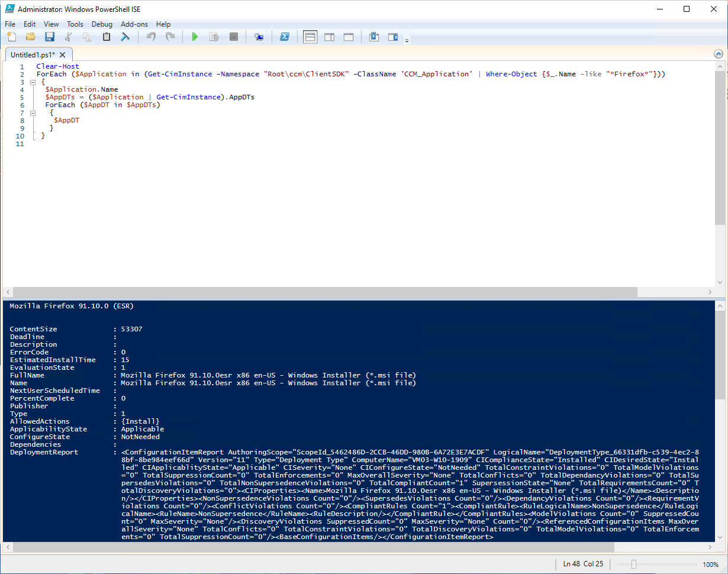Open a script with the folder icon

[x=31, y=37]
